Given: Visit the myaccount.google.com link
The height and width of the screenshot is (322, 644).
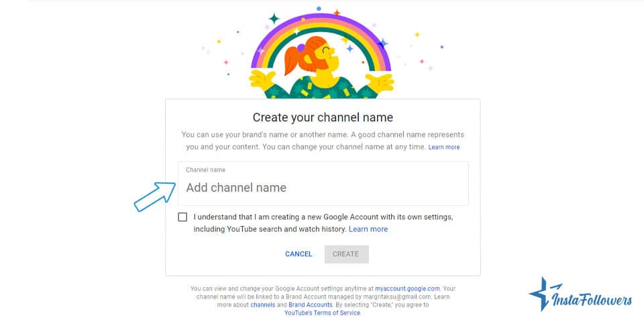Looking at the screenshot, I should click(x=407, y=288).
